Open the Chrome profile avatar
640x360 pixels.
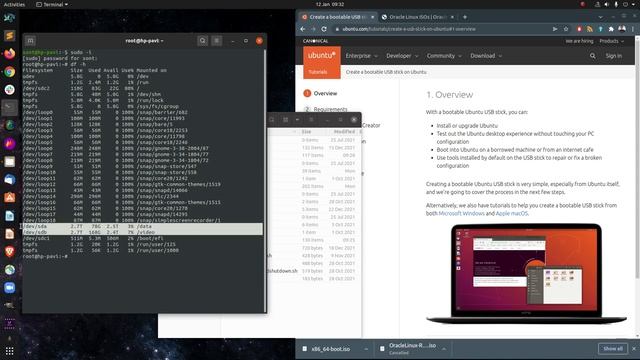tap(622, 29)
